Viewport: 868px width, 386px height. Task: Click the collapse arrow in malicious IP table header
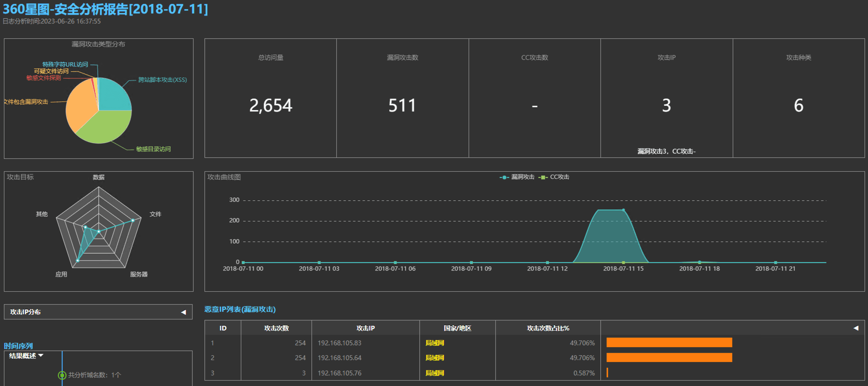[x=856, y=328]
